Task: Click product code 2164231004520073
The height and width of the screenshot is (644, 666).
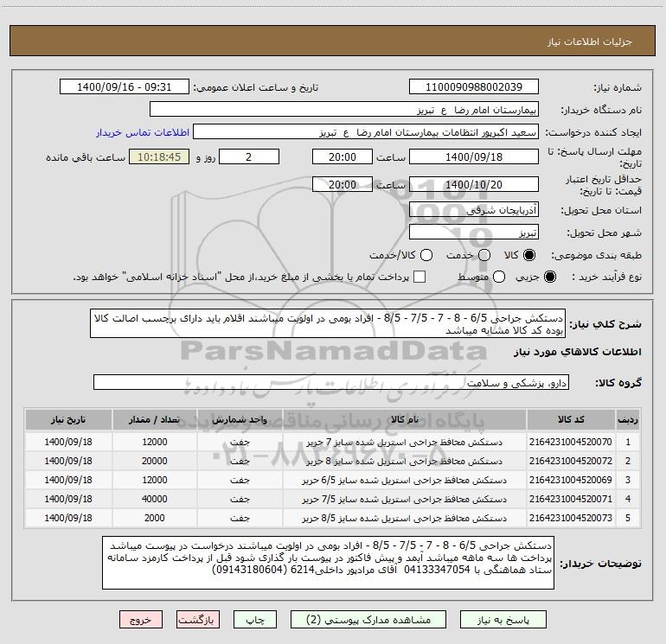Action: click(x=571, y=518)
